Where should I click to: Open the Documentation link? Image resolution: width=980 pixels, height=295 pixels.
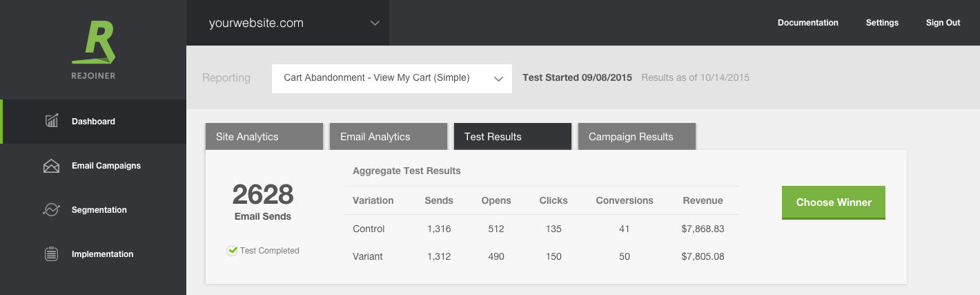(x=807, y=23)
